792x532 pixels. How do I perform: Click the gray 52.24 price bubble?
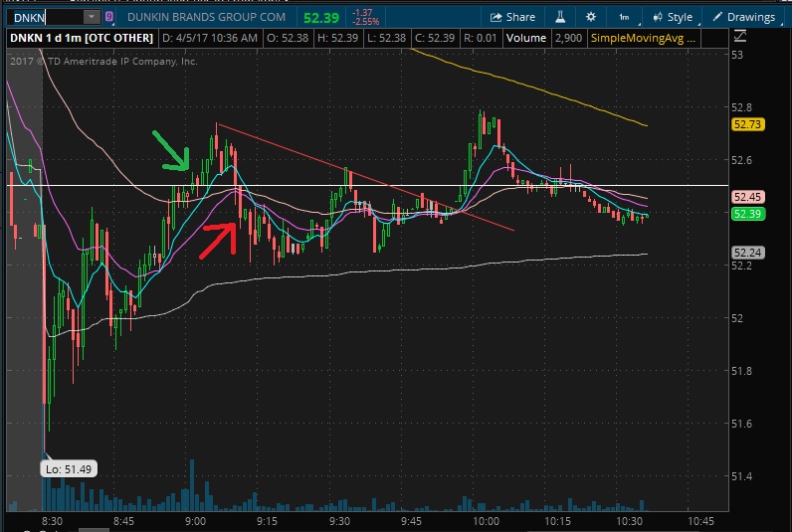pos(747,253)
